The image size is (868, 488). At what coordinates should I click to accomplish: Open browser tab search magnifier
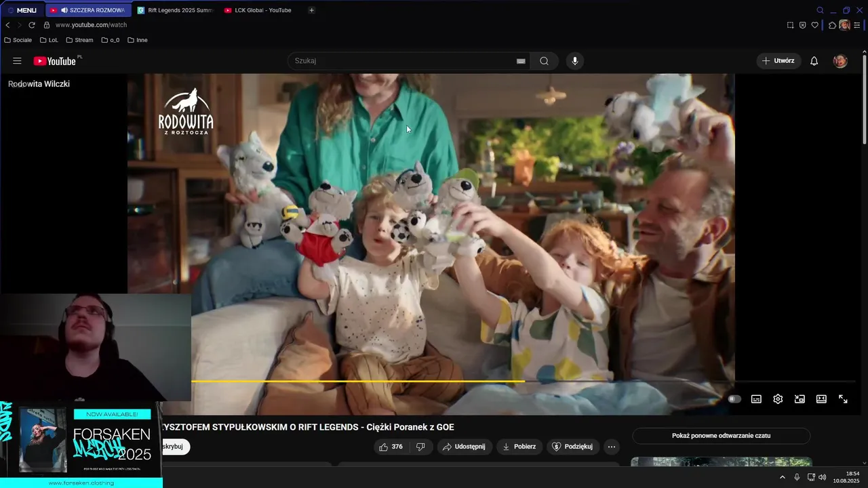tap(820, 10)
